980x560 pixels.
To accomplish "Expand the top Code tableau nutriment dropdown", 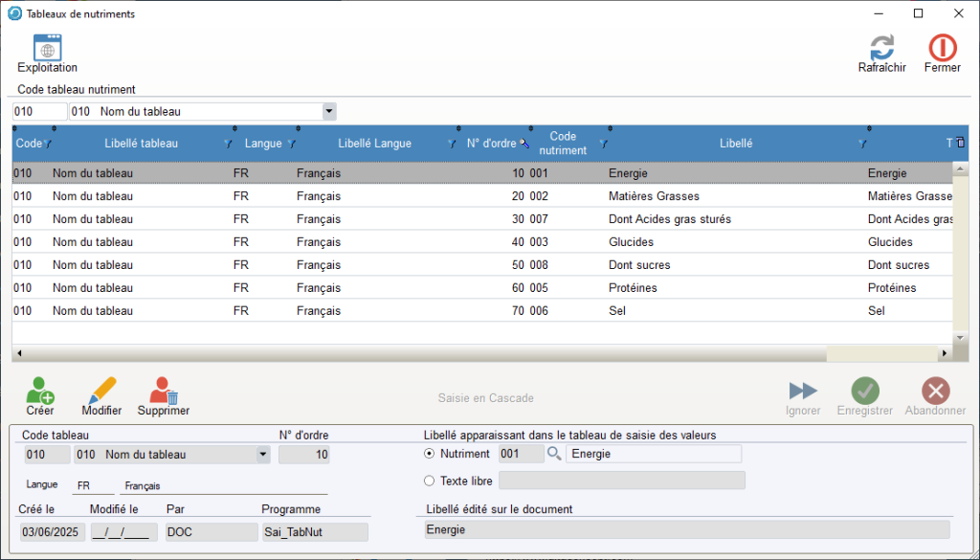I will click(329, 112).
